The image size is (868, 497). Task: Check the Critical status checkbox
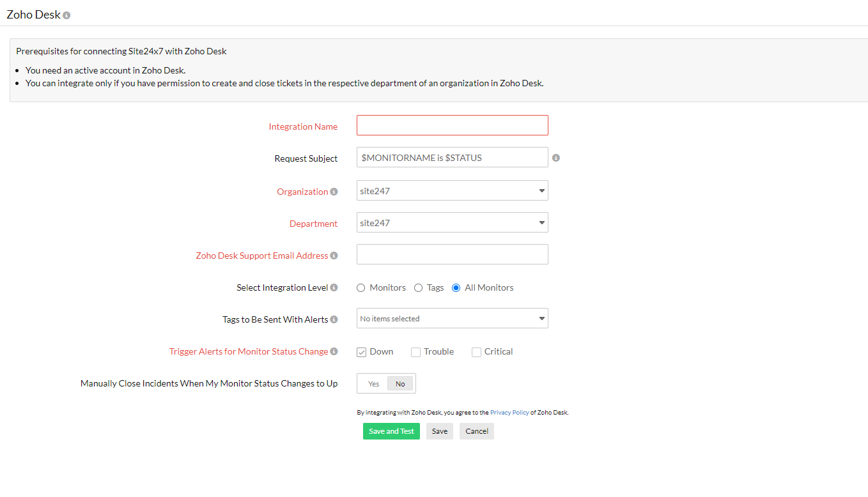[476, 352]
